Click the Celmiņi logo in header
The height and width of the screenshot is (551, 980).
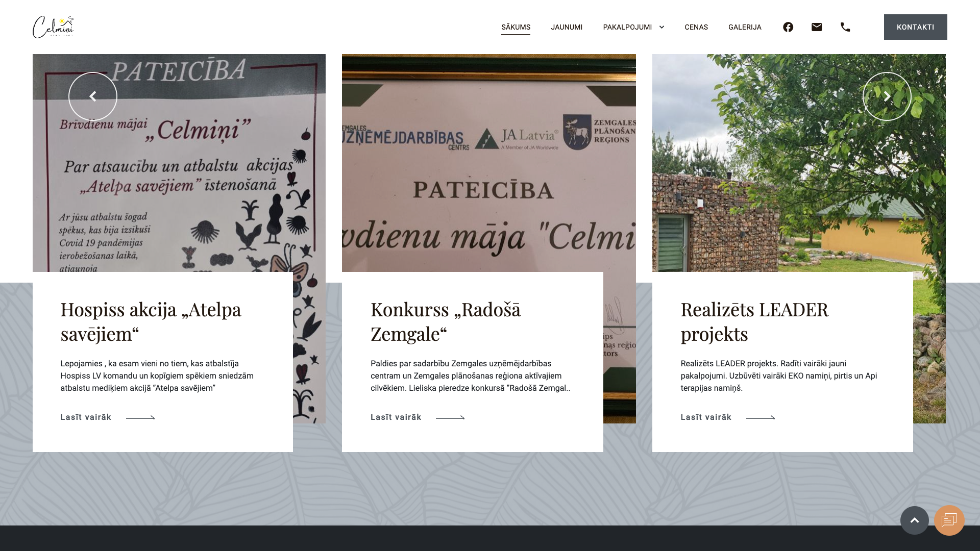point(53,27)
